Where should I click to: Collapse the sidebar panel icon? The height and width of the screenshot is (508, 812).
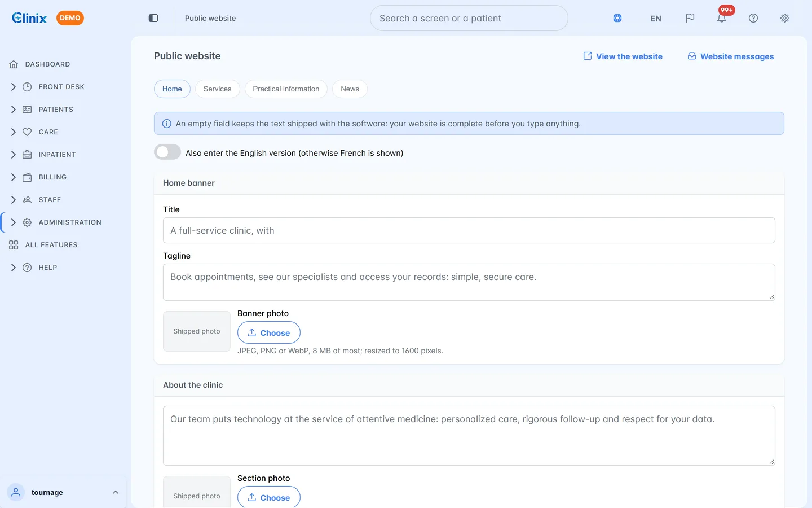153,18
